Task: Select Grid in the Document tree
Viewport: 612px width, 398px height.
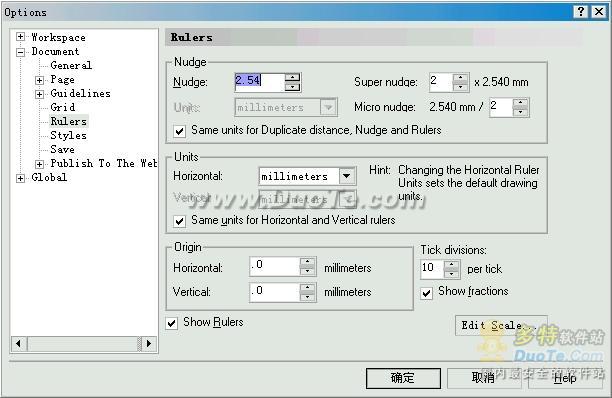Action: 62,107
